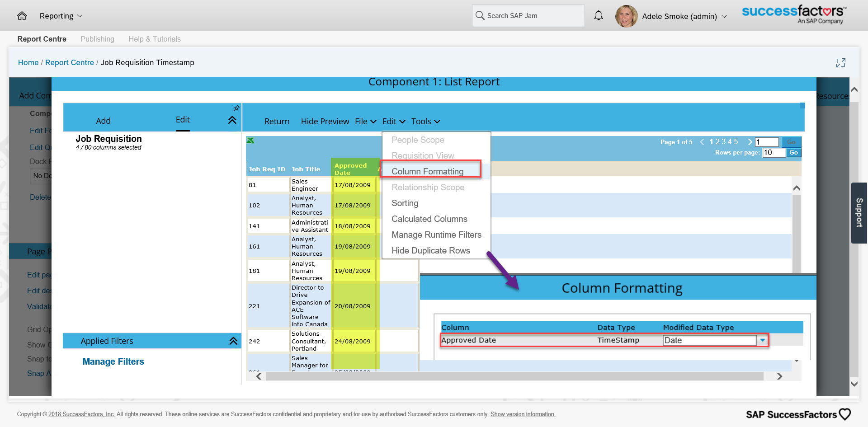Open Modified Data Type dropdown arrow

click(x=763, y=340)
